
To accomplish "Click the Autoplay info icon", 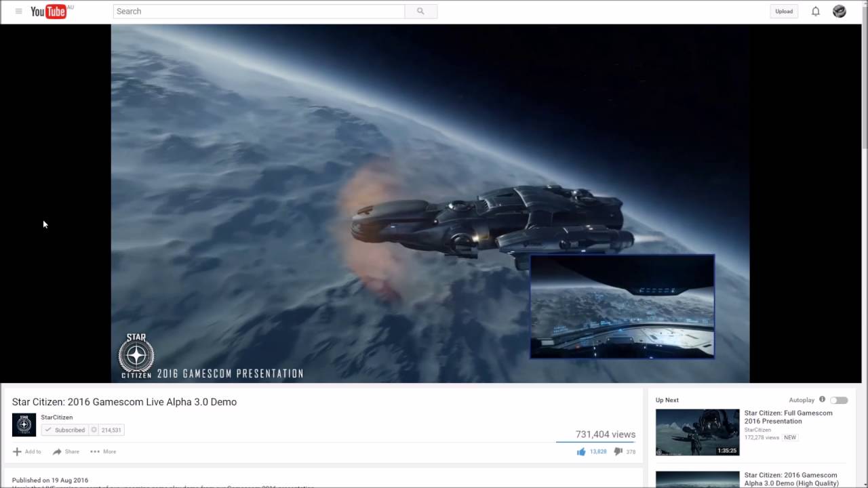I will point(822,400).
